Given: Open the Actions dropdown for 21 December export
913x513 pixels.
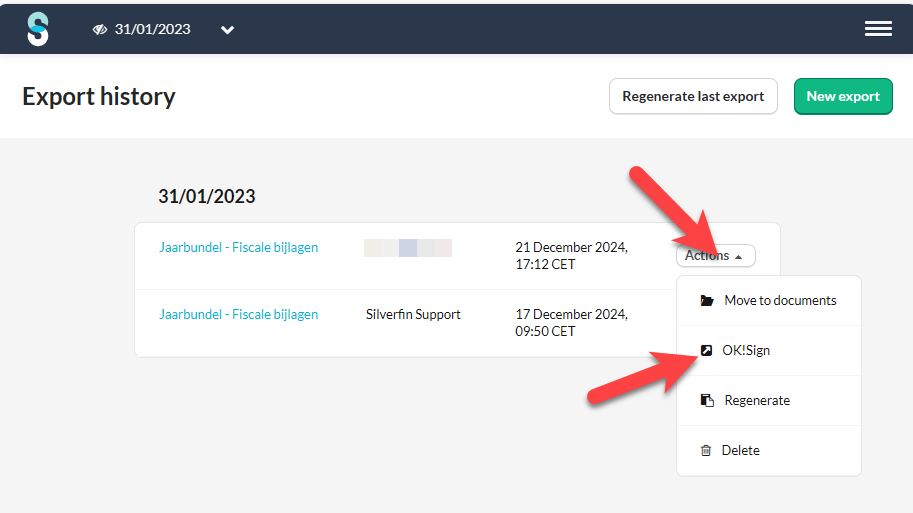Looking at the screenshot, I should (716, 256).
